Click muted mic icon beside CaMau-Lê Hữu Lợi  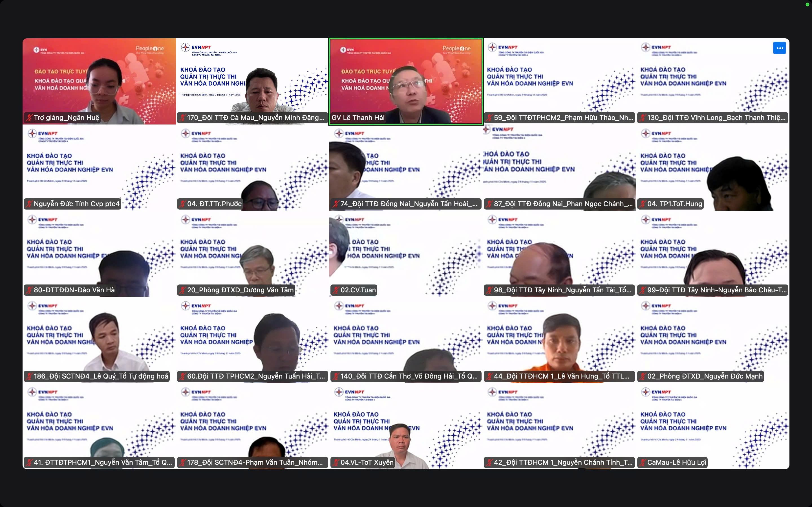[643, 462]
